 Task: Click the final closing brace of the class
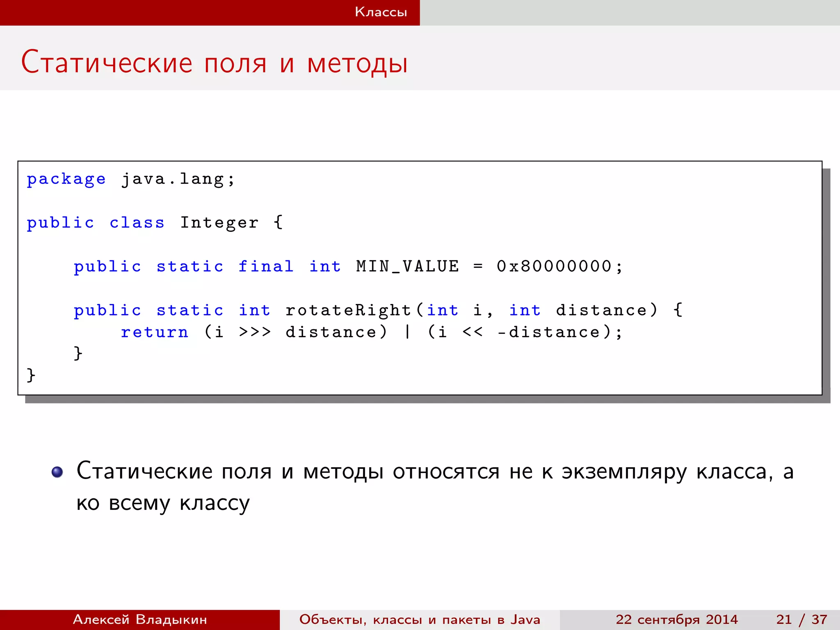click(x=31, y=375)
